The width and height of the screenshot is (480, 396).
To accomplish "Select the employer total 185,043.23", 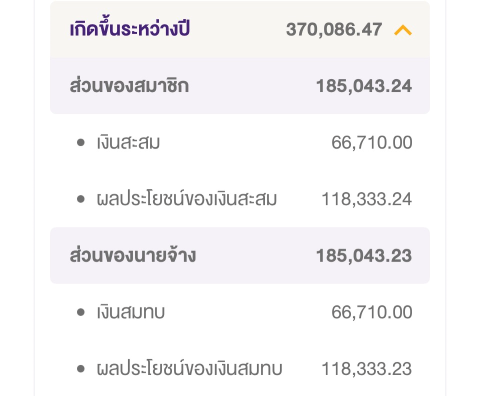I will (364, 256).
